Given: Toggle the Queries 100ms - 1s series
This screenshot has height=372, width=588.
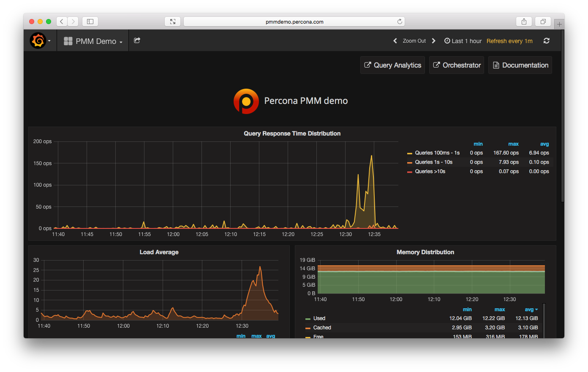Looking at the screenshot, I should [x=437, y=153].
